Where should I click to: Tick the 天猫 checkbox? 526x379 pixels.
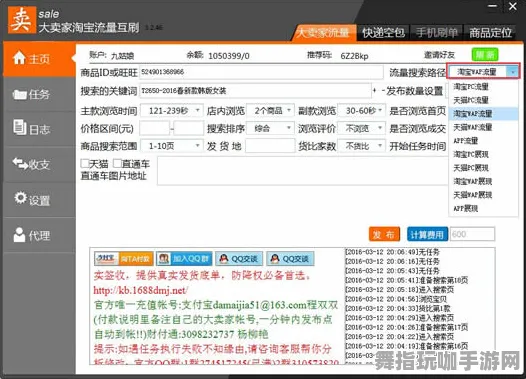(85, 163)
